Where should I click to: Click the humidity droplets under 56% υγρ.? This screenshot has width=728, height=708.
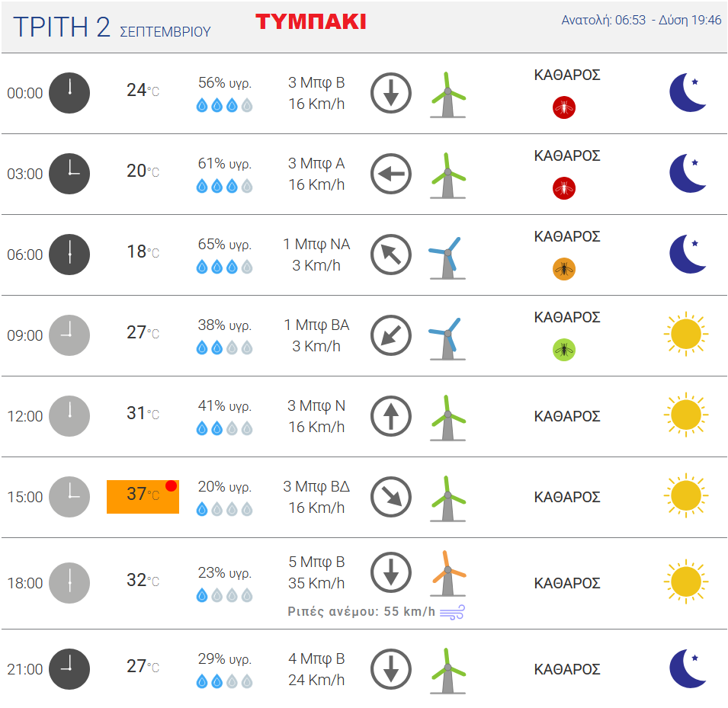point(225,105)
